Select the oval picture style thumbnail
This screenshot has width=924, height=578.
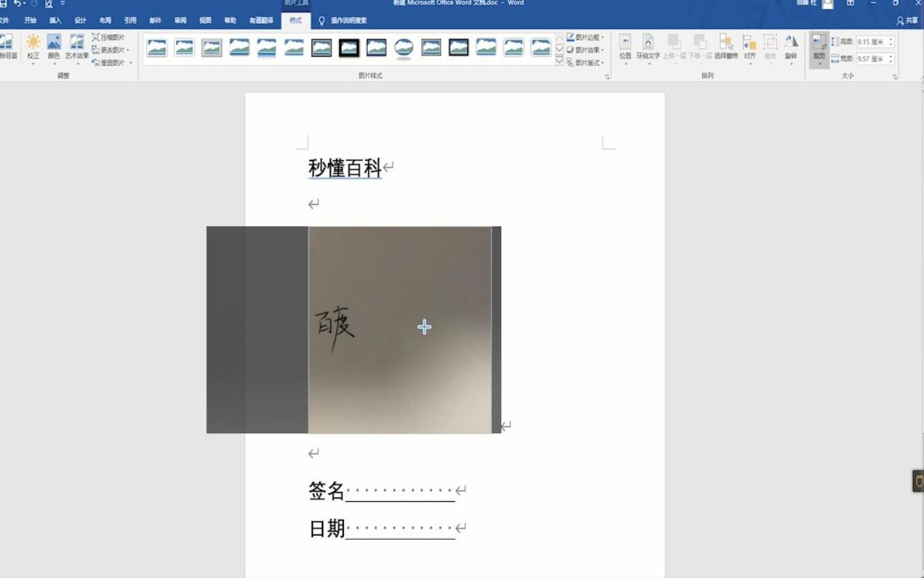point(404,48)
